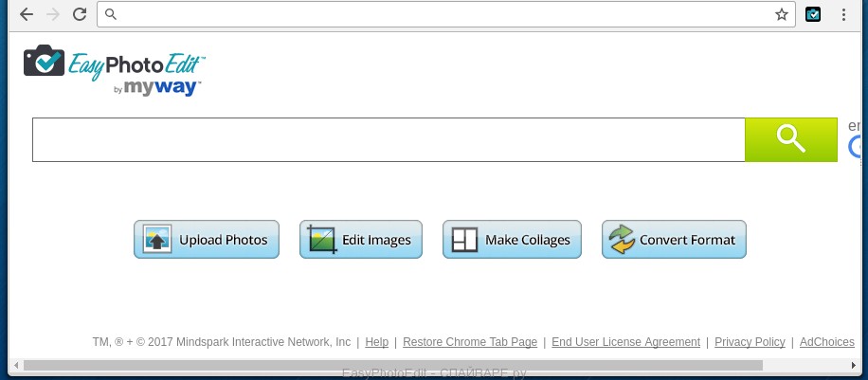Click the AdChoices footer link
868x380 pixels.
[x=827, y=342]
